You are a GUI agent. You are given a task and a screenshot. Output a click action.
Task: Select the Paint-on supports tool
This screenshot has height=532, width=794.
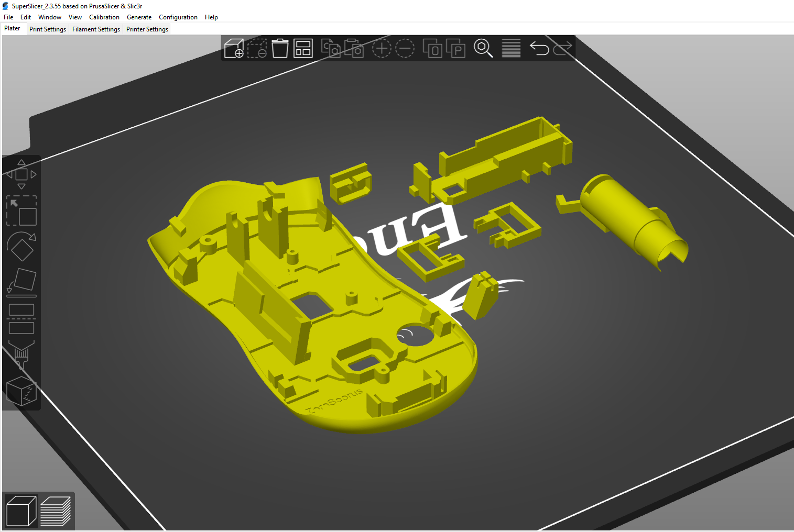click(x=21, y=354)
